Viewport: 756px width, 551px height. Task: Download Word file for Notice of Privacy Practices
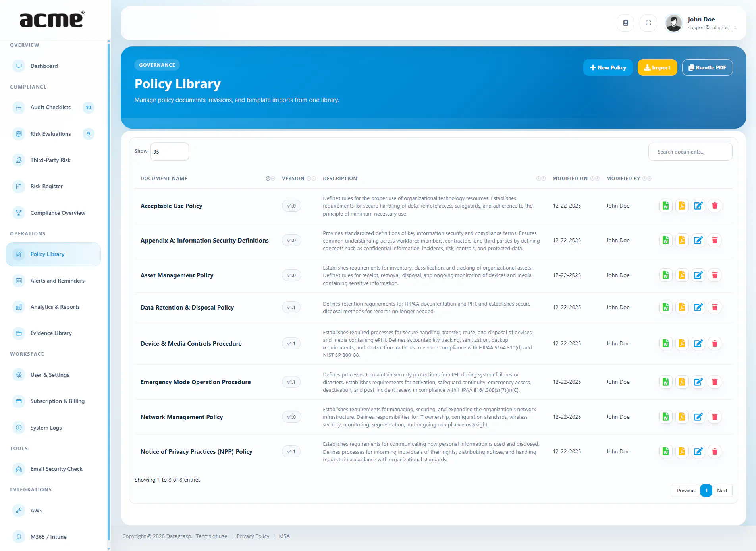click(x=665, y=451)
